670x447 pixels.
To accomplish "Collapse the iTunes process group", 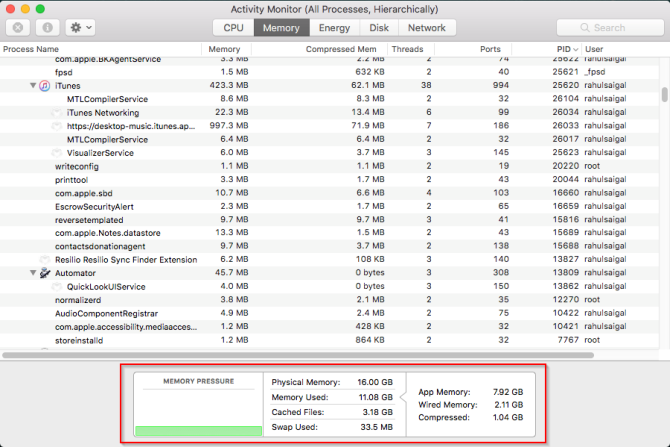I will 33,85.
